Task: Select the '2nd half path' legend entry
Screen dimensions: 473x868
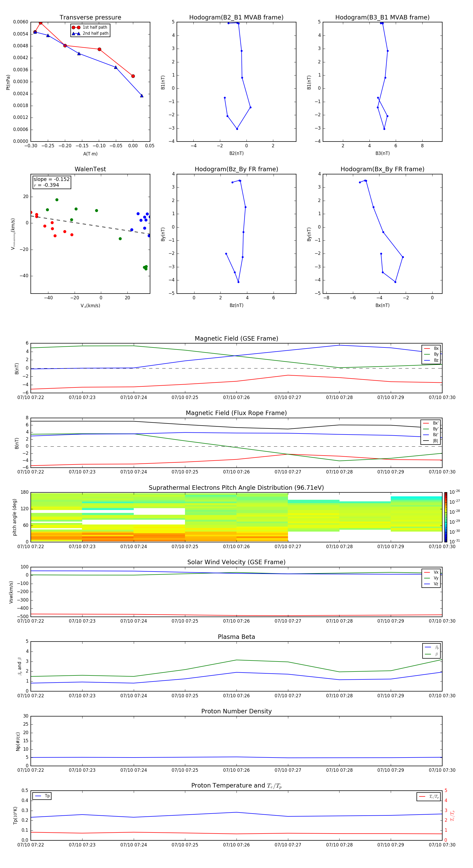Action: coord(90,33)
